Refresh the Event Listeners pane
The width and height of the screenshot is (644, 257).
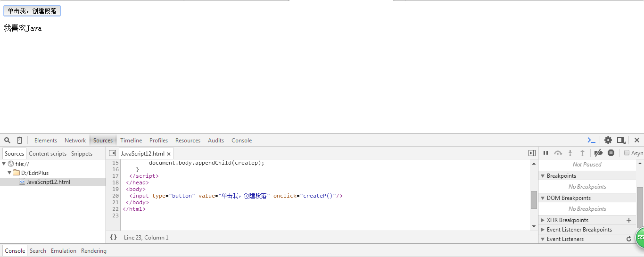[x=628, y=239]
